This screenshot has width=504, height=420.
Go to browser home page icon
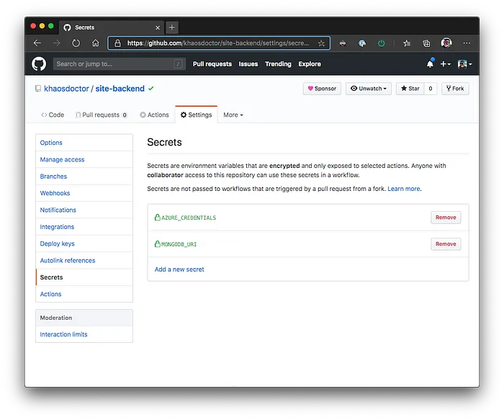click(x=96, y=43)
